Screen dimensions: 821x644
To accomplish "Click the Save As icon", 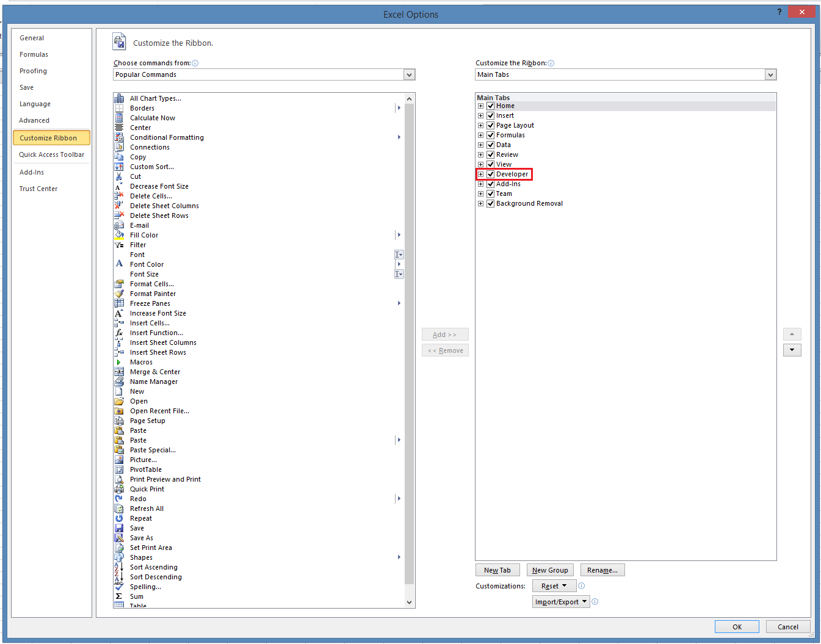I will click(x=119, y=538).
